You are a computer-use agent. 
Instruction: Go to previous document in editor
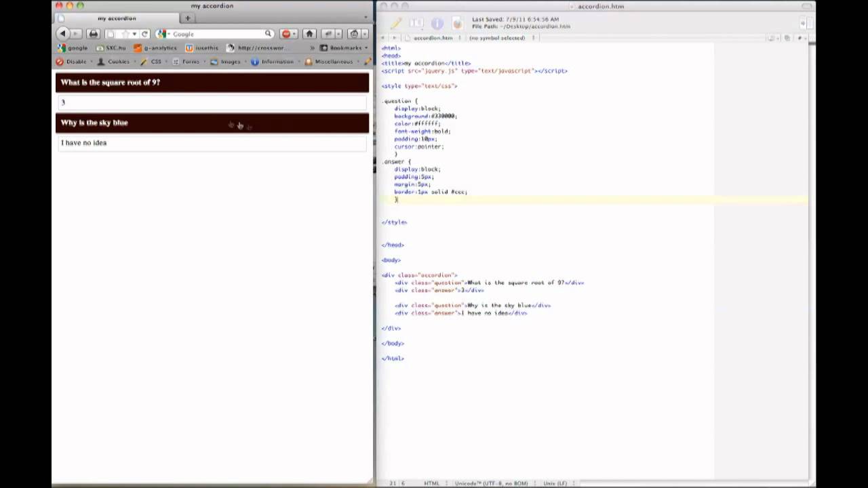[384, 38]
